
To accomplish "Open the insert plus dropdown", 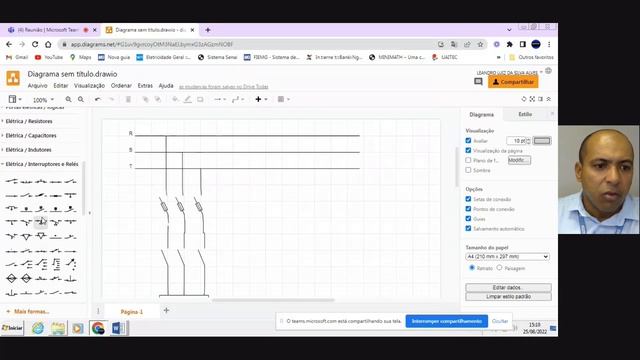I will click(261, 99).
